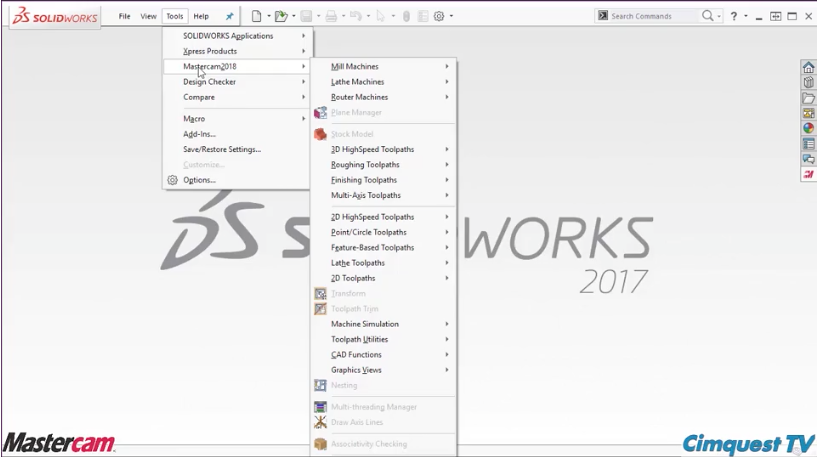
Task: Click the Select cursor tool icon
Action: pyautogui.click(x=380, y=16)
